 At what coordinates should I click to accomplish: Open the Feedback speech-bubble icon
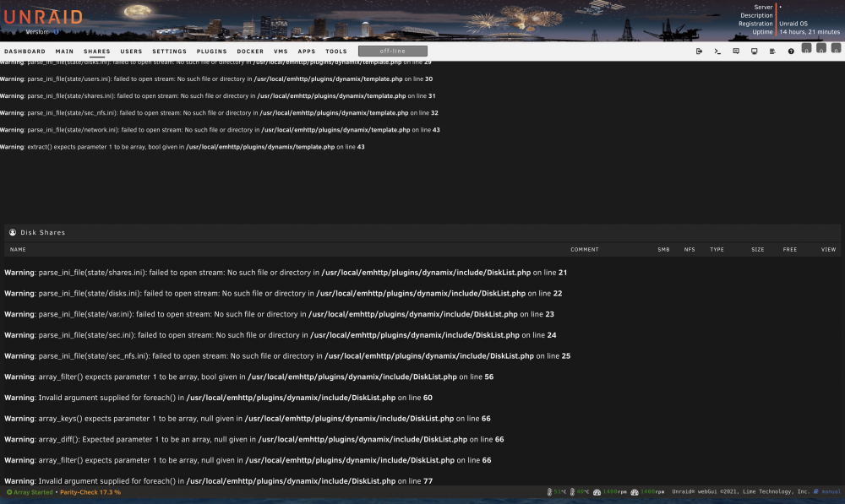tap(736, 51)
